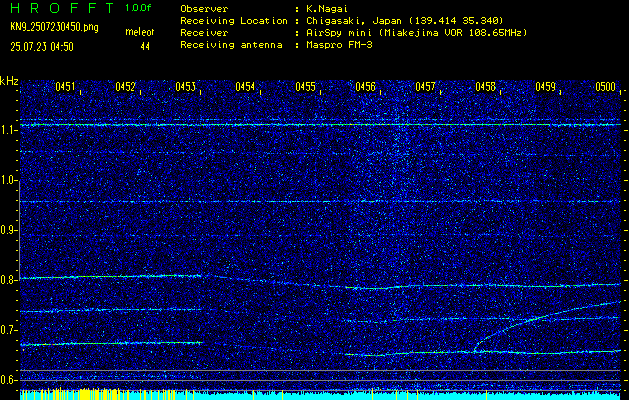Click the Maspro FM-3 antenna text

pos(339,45)
